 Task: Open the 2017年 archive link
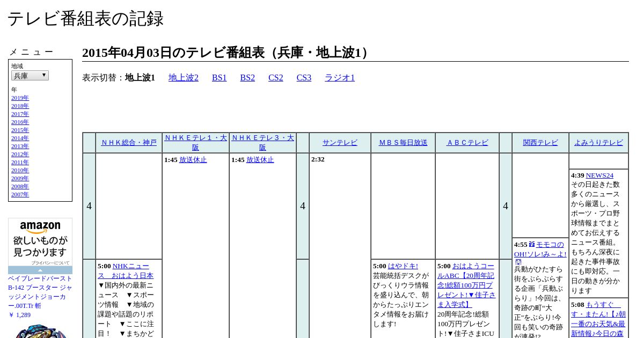click(20, 114)
